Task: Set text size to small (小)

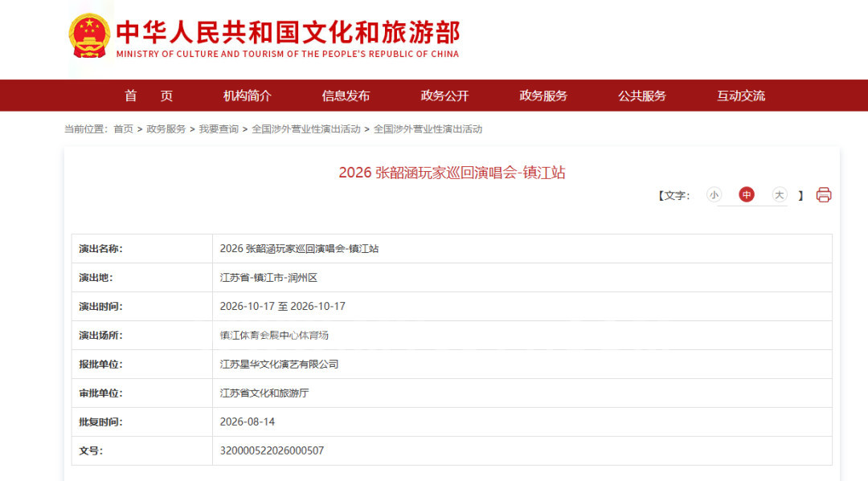Action: click(x=714, y=194)
